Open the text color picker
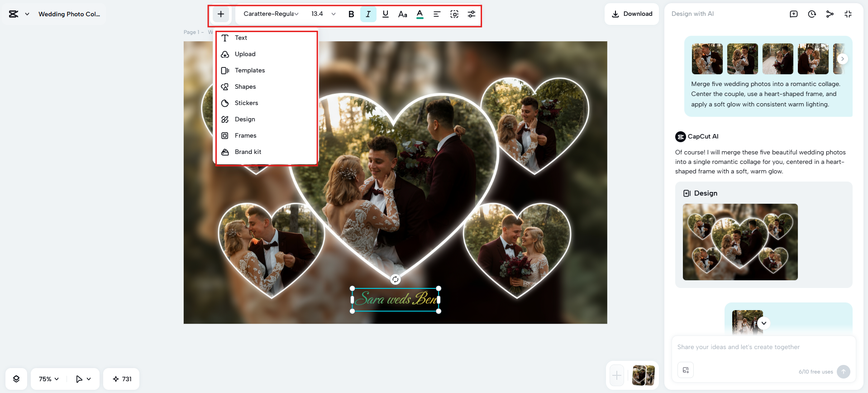Viewport: 868px width, 393px height. [420, 14]
